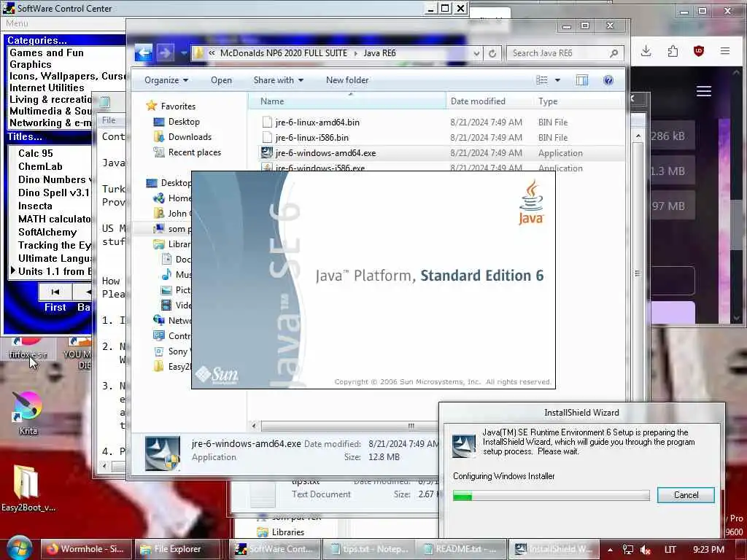This screenshot has width=747, height=560.
Task: Switch to File Explorer taskbar button
Action: click(x=179, y=549)
